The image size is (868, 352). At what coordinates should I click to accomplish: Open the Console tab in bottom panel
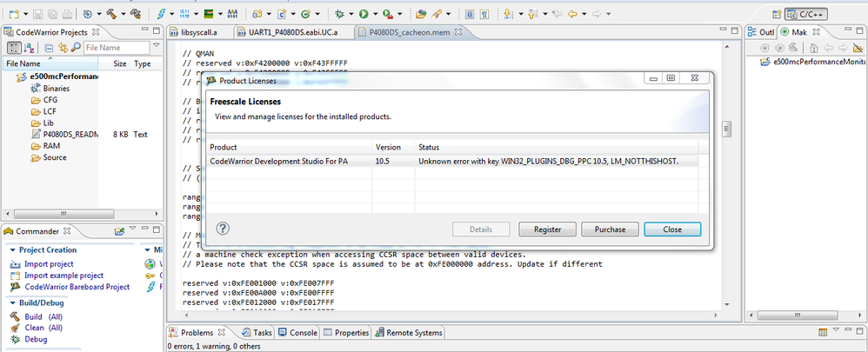297,333
